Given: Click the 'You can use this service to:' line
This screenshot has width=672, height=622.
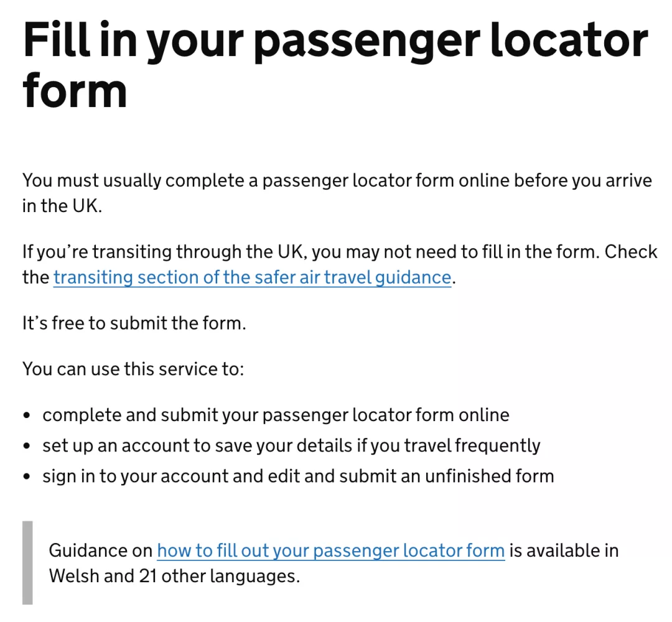Looking at the screenshot, I should [x=133, y=369].
